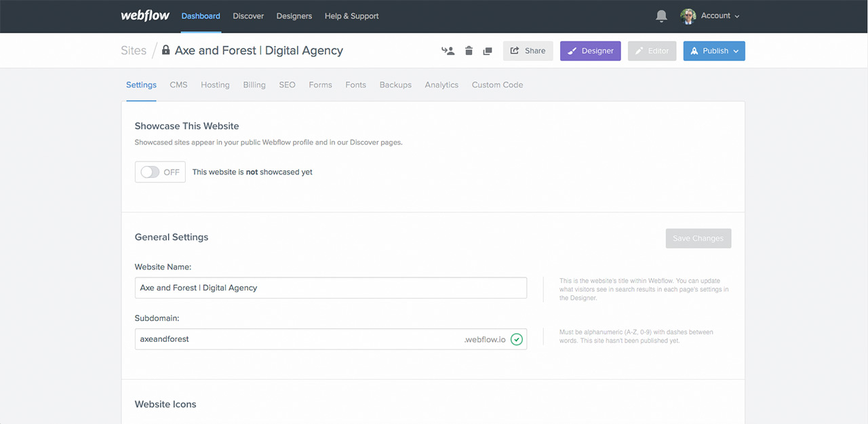Switch to the Forms tab

(320, 85)
